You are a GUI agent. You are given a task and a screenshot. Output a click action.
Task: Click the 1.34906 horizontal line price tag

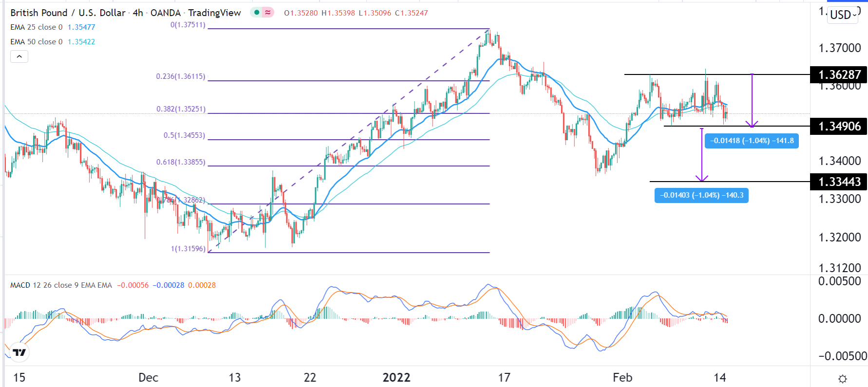[839, 126]
